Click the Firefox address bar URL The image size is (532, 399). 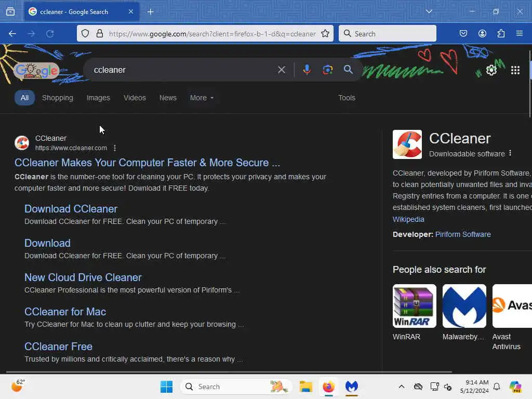coord(212,34)
